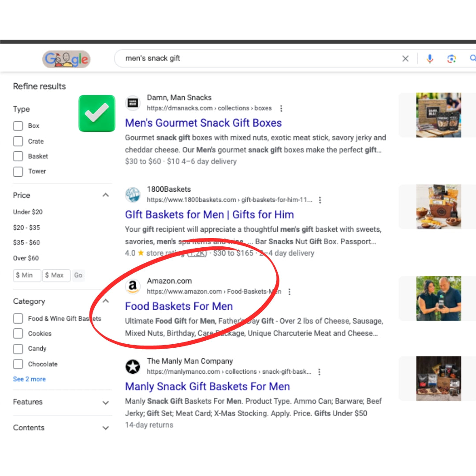The image size is (476, 476).
Task: Click the Google doodle logo
Action: click(66, 59)
